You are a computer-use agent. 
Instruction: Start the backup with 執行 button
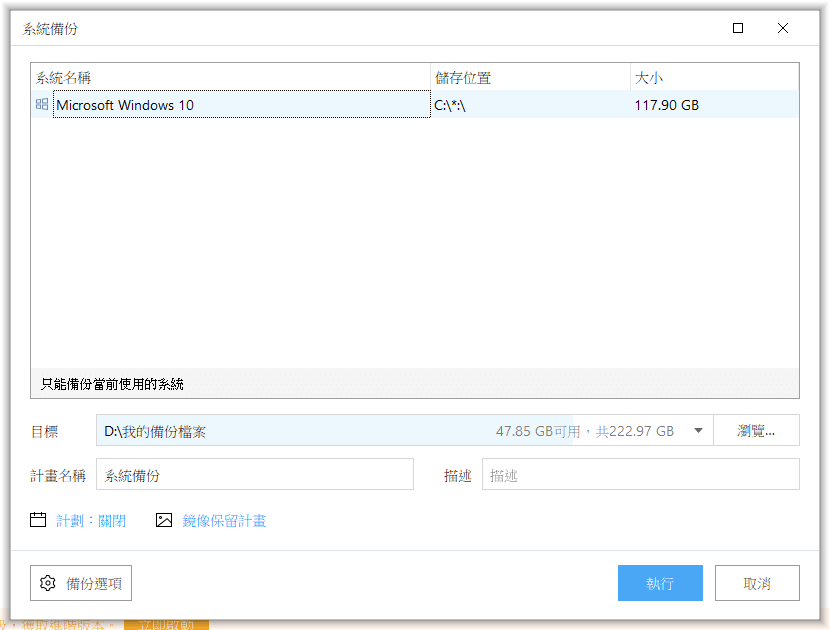660,583
